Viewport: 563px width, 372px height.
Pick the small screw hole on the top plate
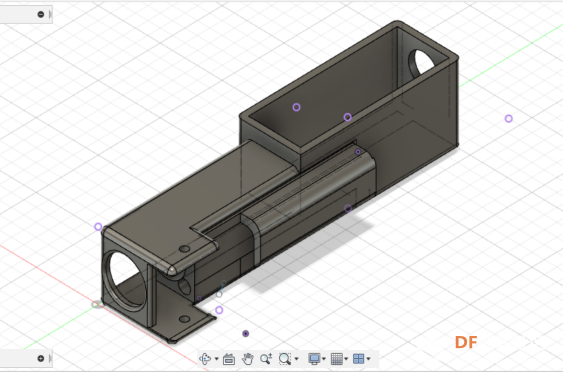coord(185,249)
